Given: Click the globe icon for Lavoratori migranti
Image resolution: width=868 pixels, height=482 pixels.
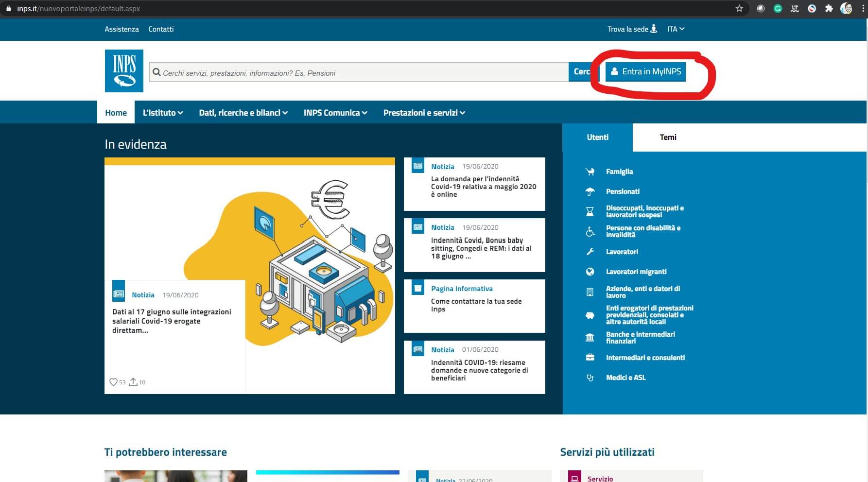Looking at the screenshot, I should click(x=590, y=272).
